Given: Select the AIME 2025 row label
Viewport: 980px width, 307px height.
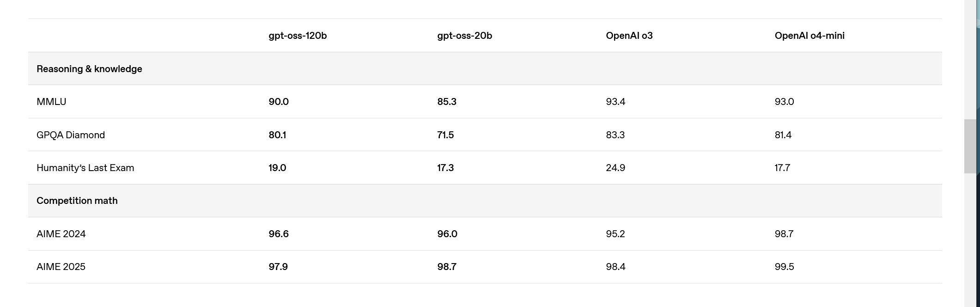Looking at the screenshot, I should (61, 267).
